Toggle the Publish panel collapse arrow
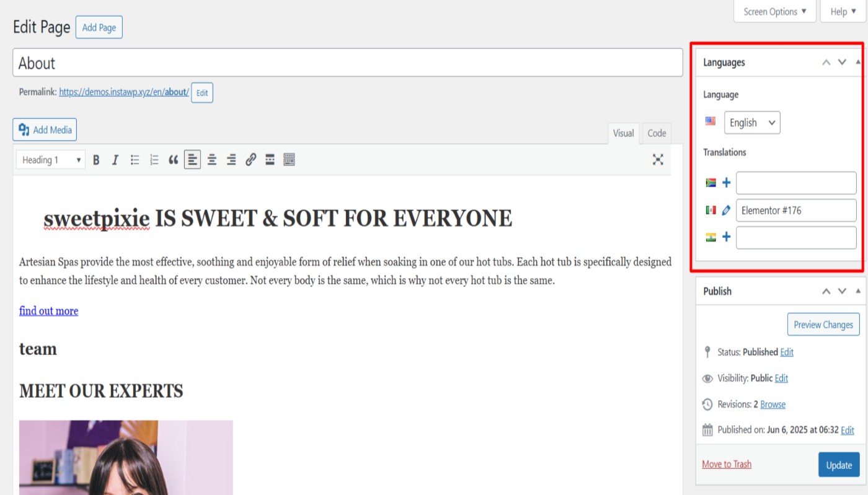The image size is (868, 495). pyautogui.click(x=858, y=291)
